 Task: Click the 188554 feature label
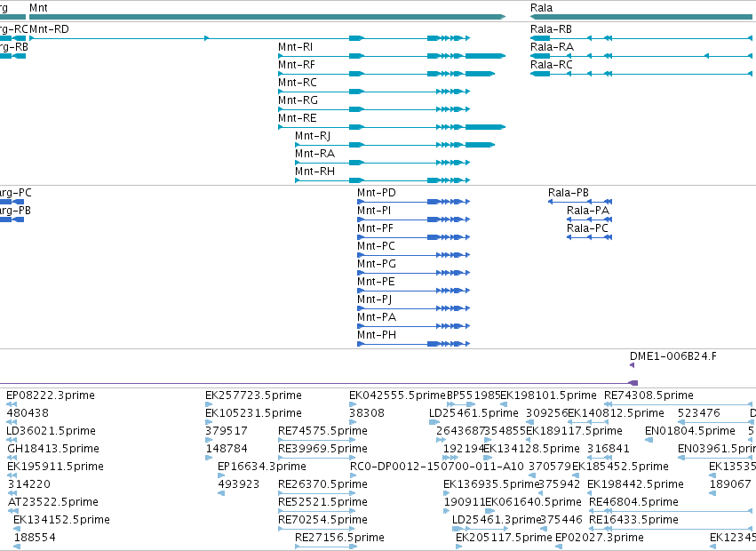tap(35, 538)
